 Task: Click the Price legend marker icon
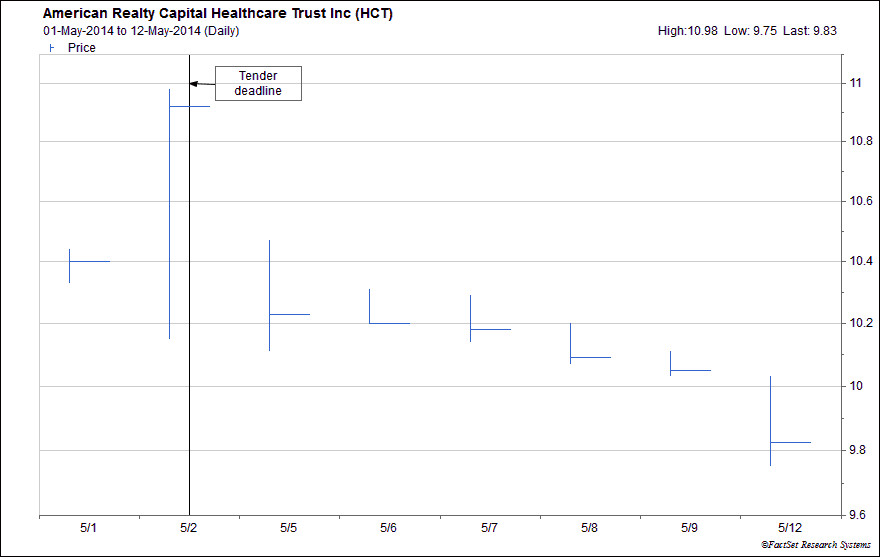[x=52, y=48]
